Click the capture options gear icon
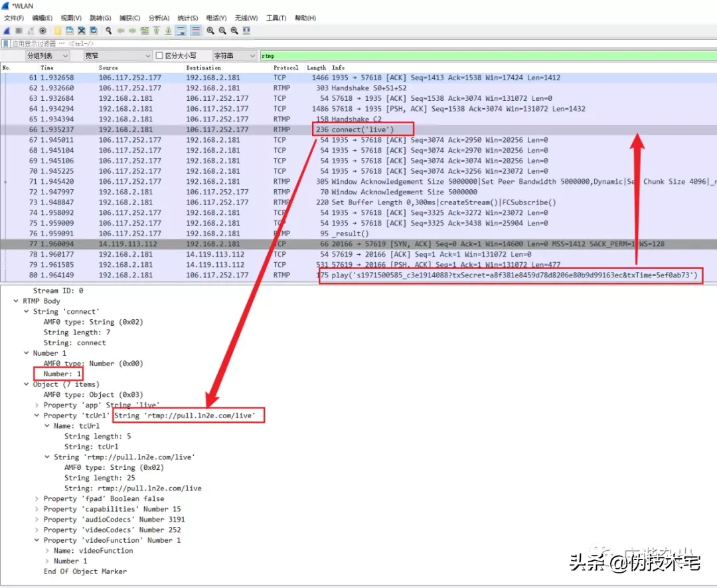Image resolution: width=717 pixels, height=588 pixels. point(42,31)
